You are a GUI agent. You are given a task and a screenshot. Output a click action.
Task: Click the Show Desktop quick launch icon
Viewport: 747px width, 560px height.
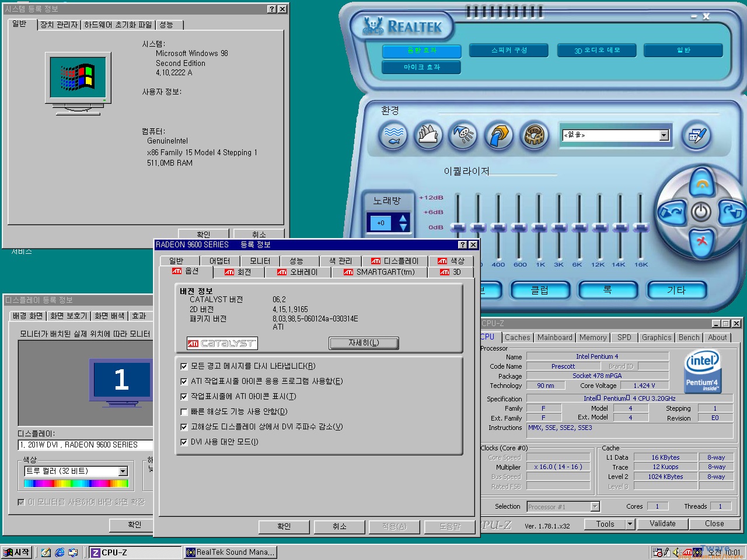click(x=46, y=552)
